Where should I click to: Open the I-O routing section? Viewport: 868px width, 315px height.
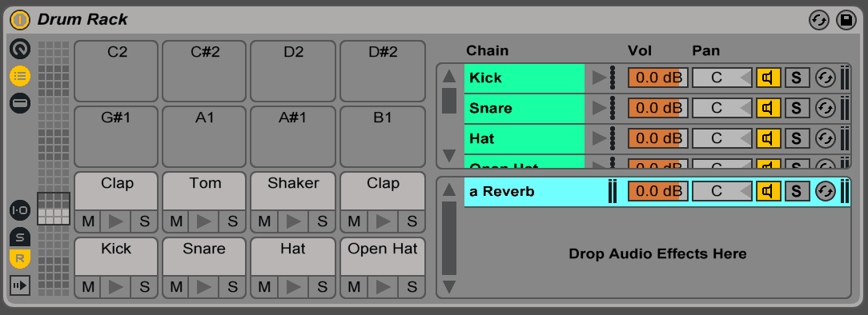coord(20,210)
